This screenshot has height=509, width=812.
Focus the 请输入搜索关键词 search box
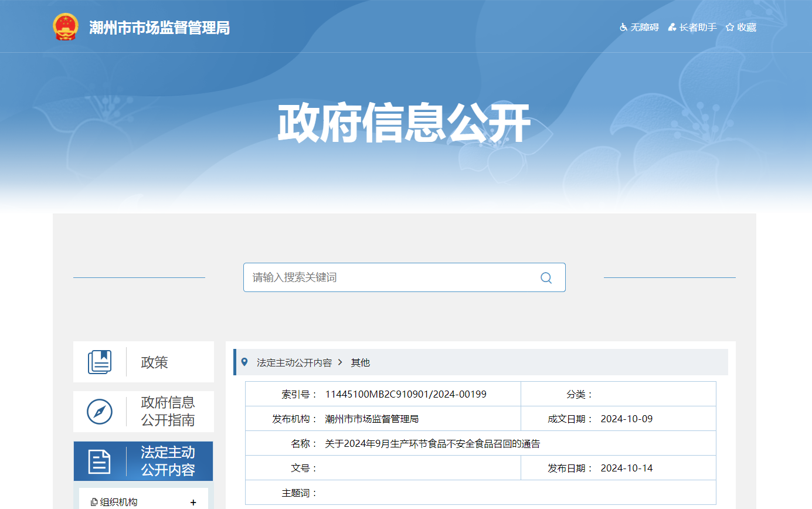click(x=393, y=277)
